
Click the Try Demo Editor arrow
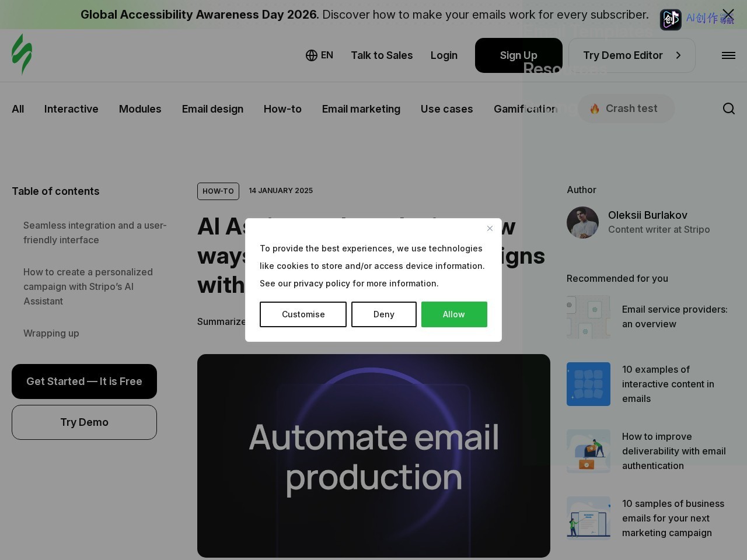[x=678, y=55]
